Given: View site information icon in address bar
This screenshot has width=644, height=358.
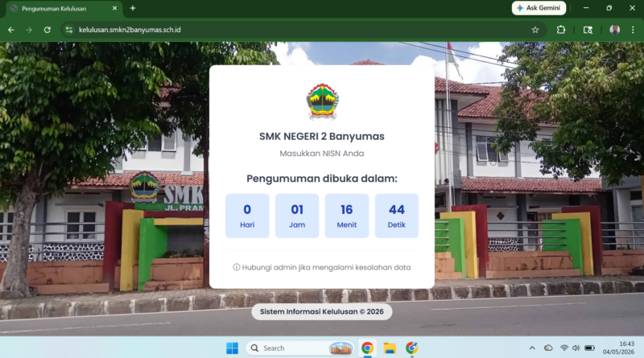Looking at the screenshot, I should (x=69, y=30).
